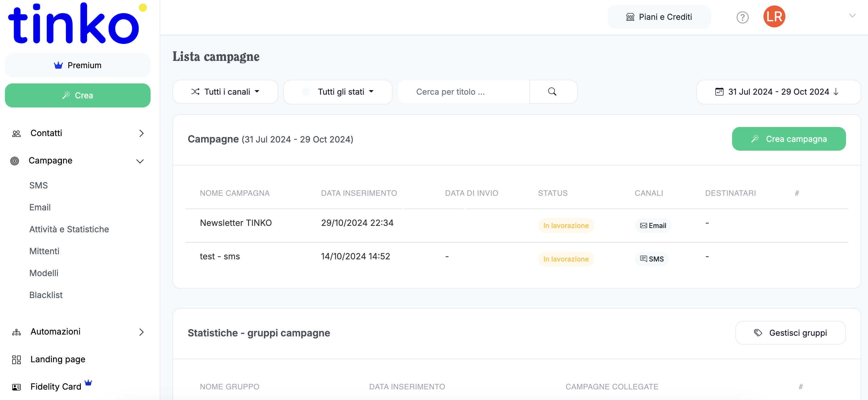Click In lavorazione status of Newsletter TINKO
This screenshot has height=400, width=868.
point(566,225)
